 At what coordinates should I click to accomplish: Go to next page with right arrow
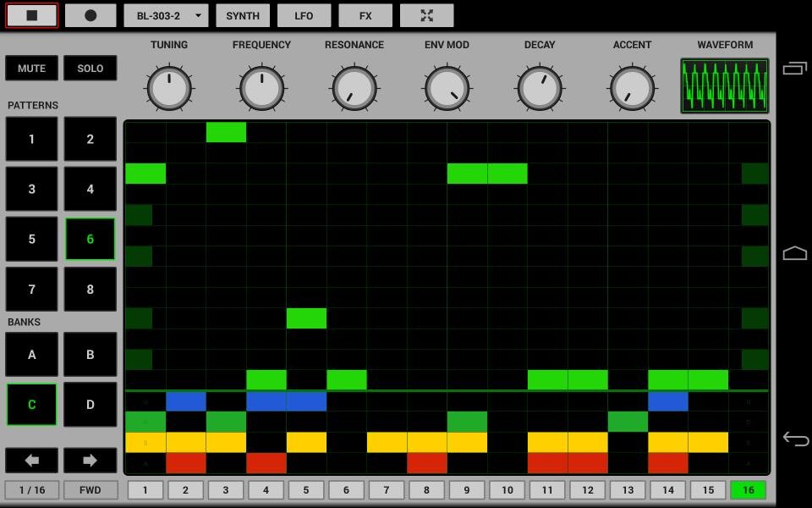(x=90, y=460)
